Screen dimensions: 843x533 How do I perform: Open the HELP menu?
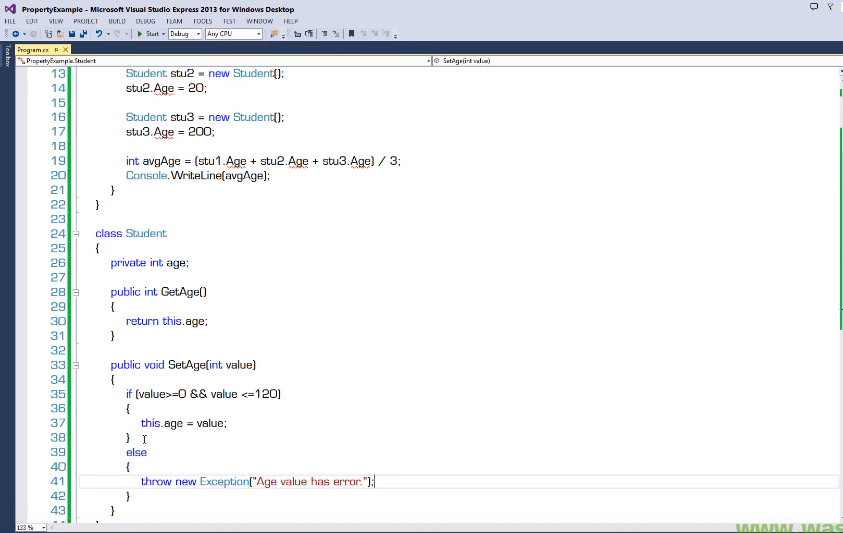[290, 22]
